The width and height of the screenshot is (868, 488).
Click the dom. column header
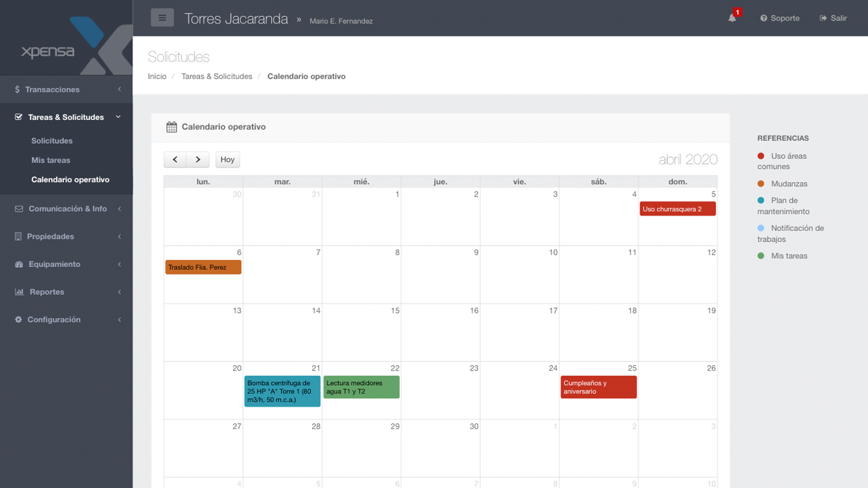(678, 182)
